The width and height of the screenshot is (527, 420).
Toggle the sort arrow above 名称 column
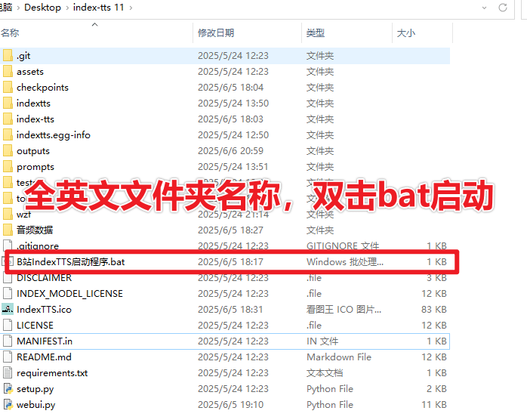(x=95, y=24)
